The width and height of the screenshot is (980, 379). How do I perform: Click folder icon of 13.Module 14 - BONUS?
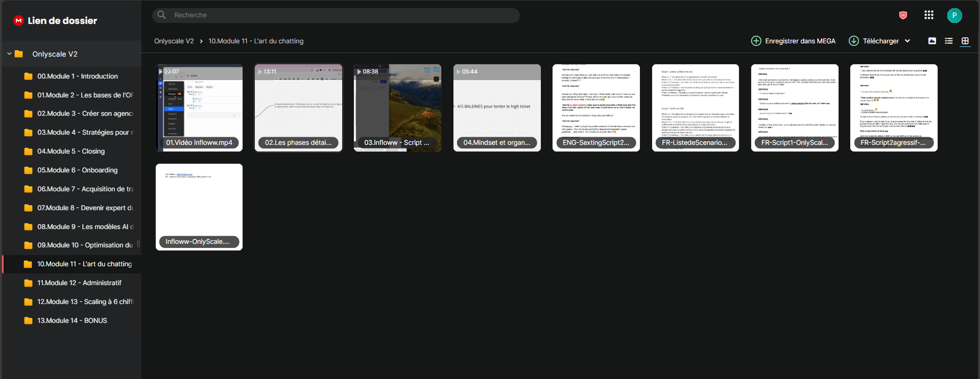click(29, 321)
